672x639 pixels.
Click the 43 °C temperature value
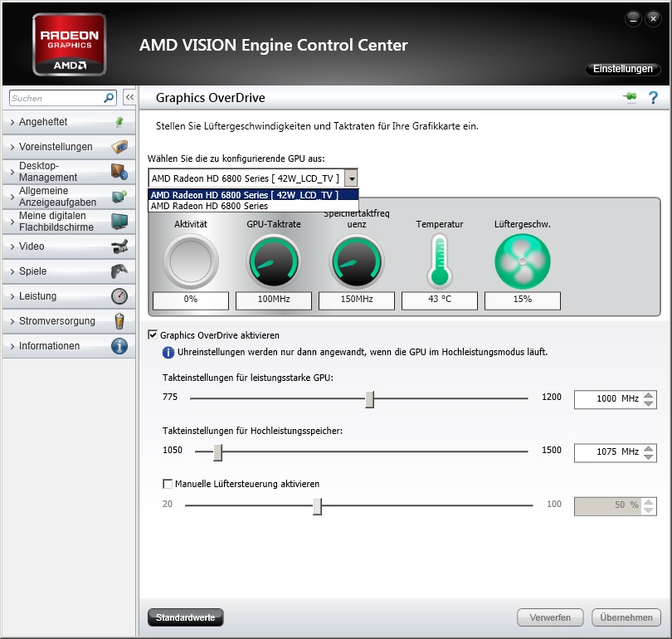pyautogui.click(x=439, y=300)
